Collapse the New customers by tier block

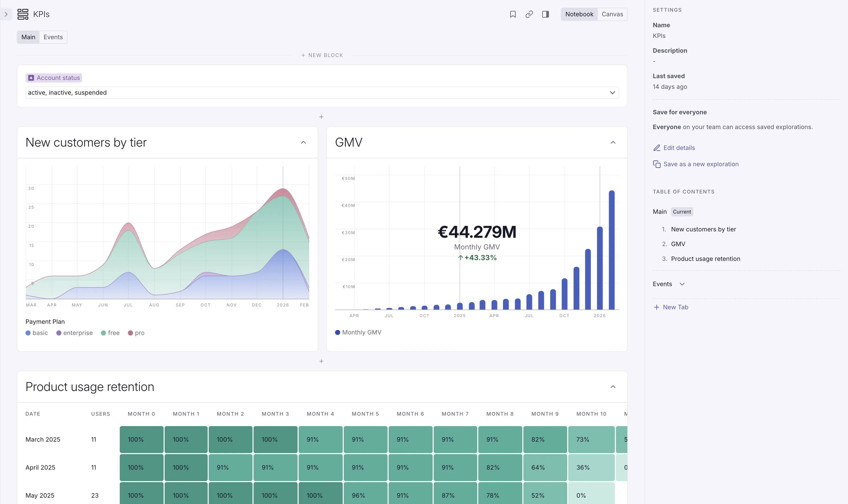[x=303, y=142]
